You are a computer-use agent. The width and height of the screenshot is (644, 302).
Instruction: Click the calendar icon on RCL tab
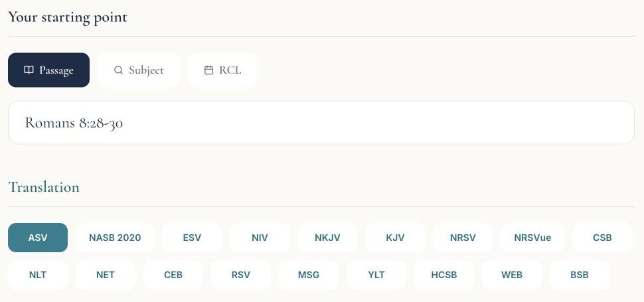pyautogui.click(x=208, y=70)
